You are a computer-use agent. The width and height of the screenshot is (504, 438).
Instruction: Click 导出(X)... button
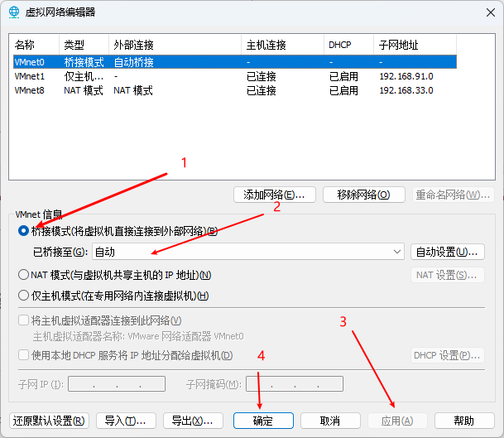(193, 421)
